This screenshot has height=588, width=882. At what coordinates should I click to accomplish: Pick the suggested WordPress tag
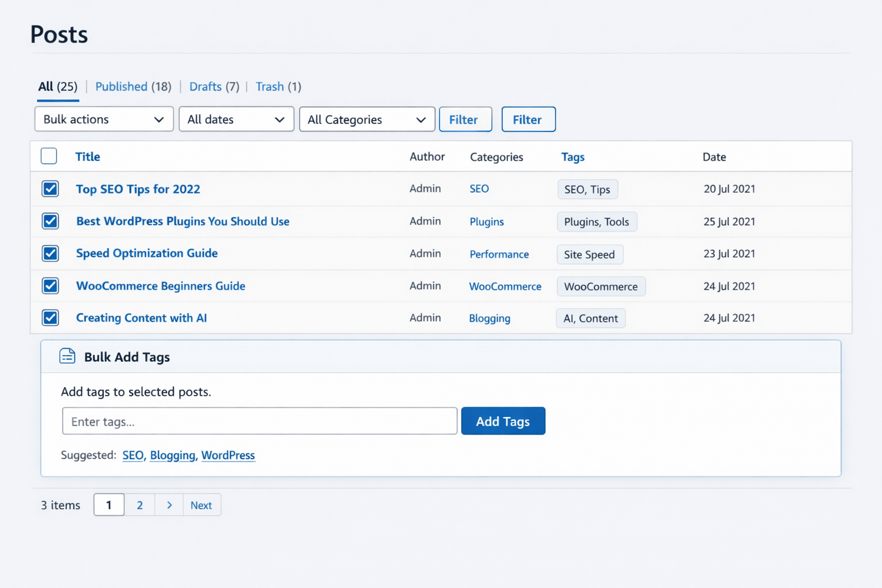[228, 455]
